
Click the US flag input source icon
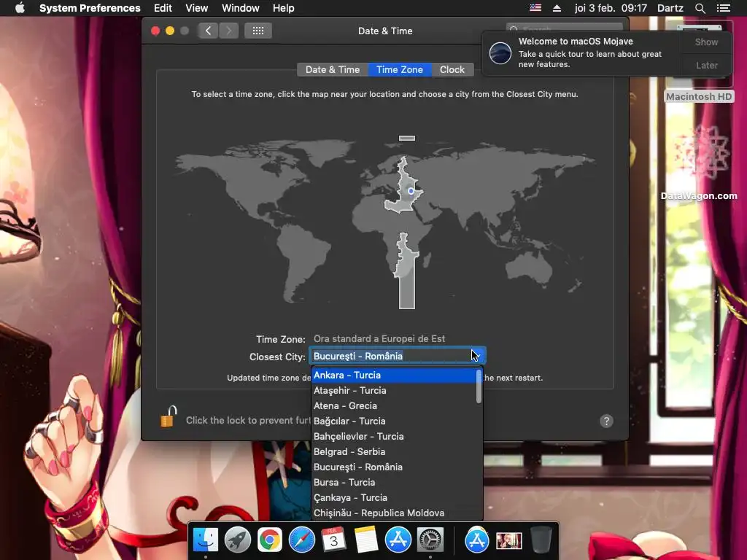535,8
